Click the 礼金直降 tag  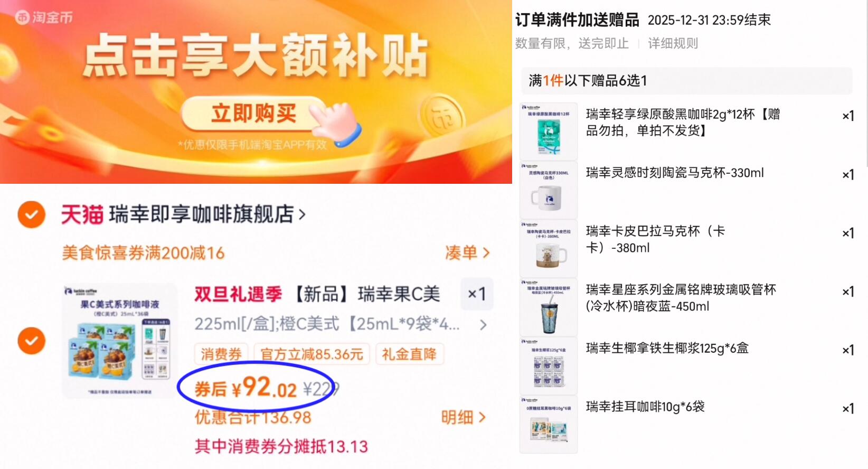tap(409, 354)
